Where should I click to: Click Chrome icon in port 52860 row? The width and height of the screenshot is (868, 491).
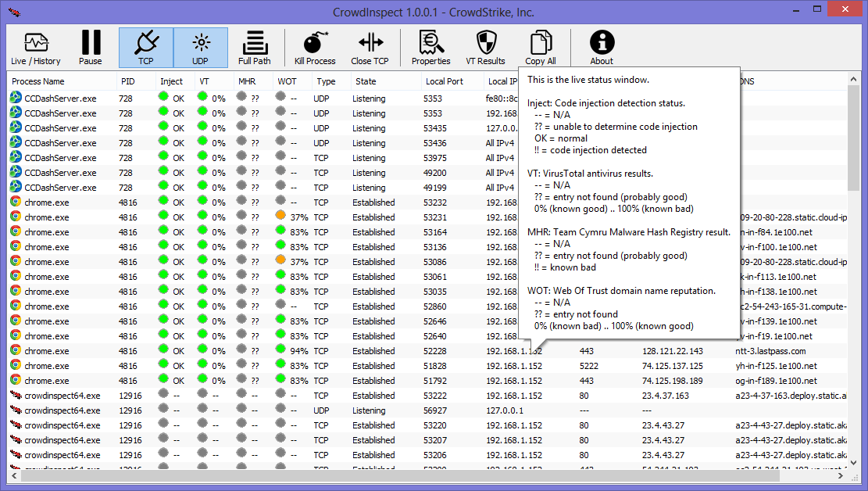16,306
